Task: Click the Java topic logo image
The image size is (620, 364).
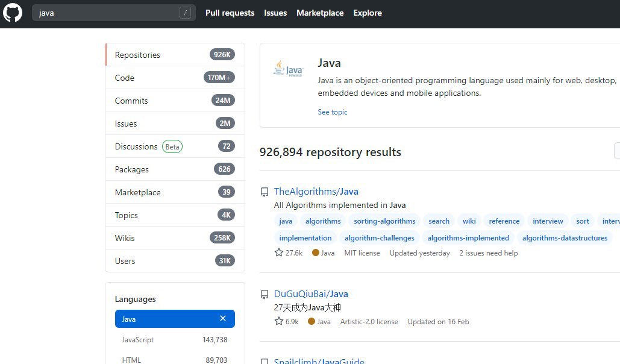Action: [288, 69]
